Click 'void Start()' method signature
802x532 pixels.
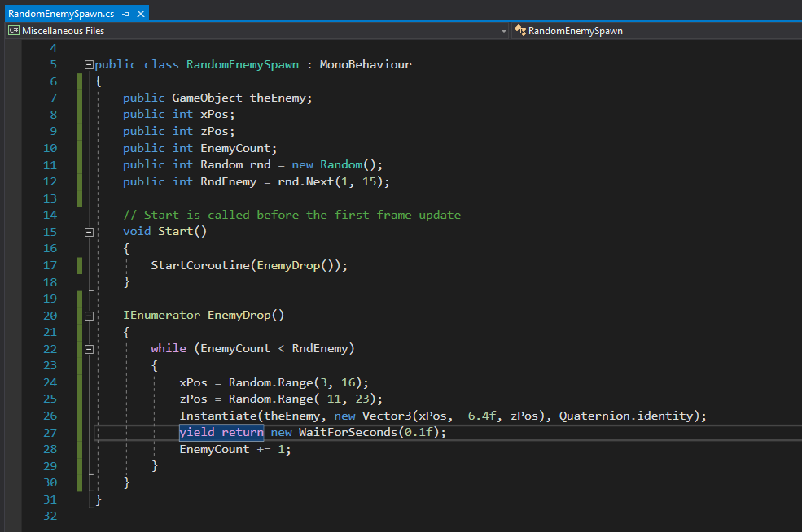[164, 232]
